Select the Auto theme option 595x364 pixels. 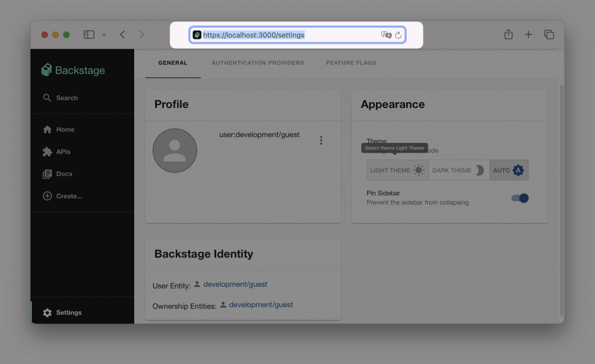pyautogui.click(x=509, y=170)
